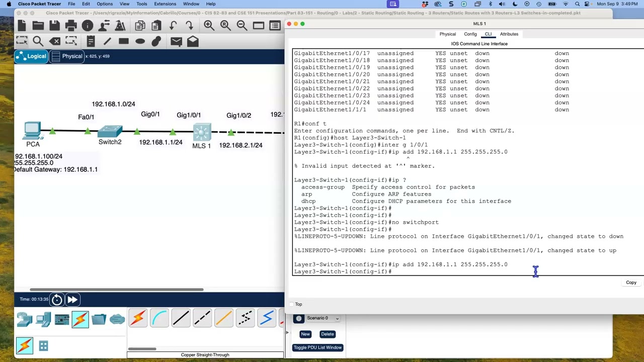Undo using the curved left arrow
Viewport: 644px width, 362px height.
(x=173, y=25)
